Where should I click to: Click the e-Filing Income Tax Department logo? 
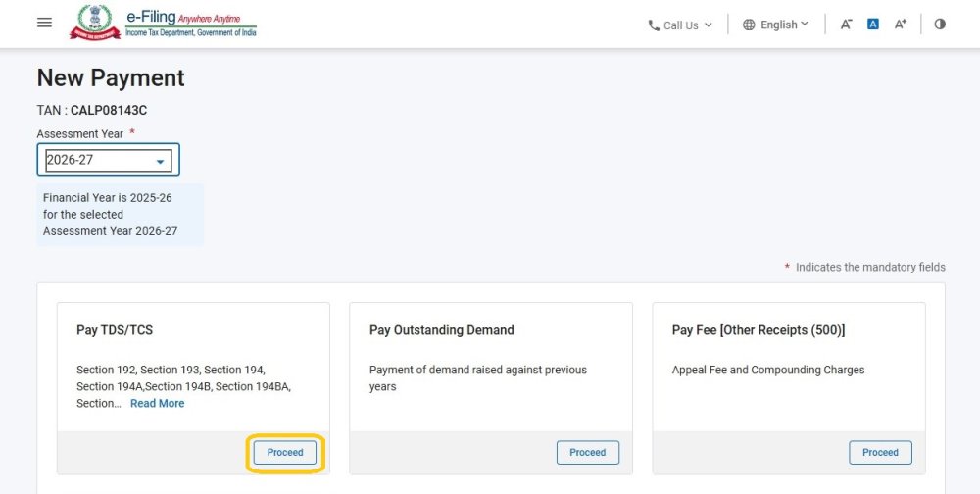(x=163, y=23)
